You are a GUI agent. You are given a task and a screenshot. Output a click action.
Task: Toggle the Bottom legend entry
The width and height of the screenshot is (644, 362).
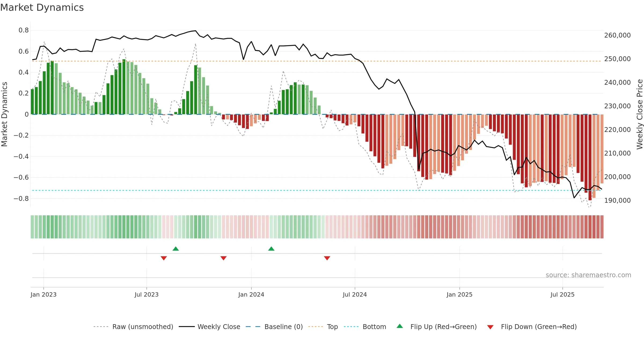click(365, 327)
